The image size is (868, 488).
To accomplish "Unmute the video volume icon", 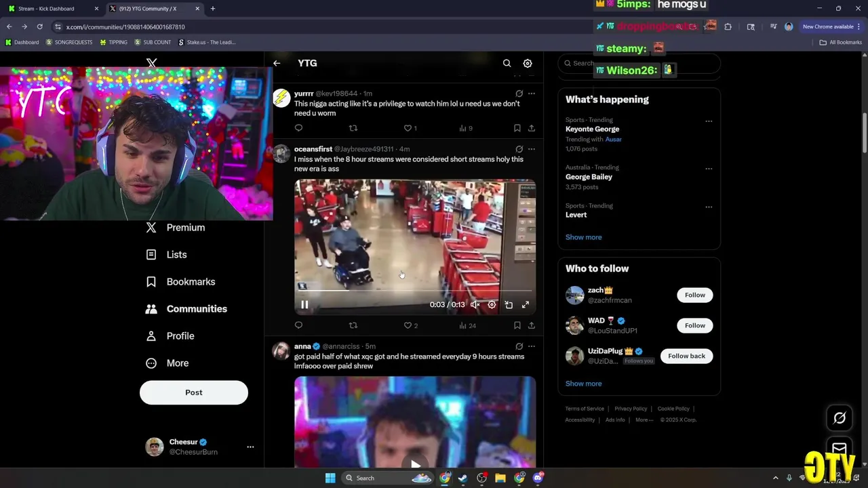I will pos(475,305).
